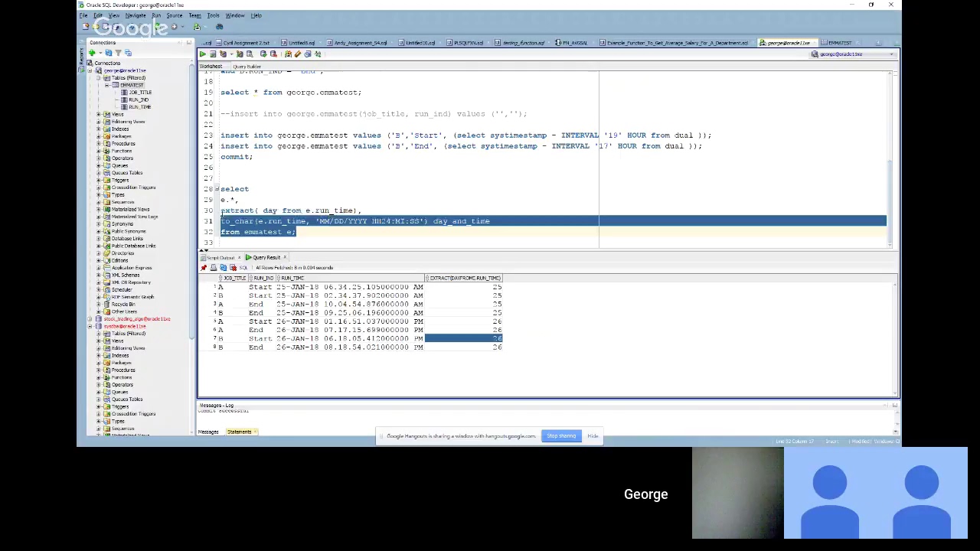Click the Run Script icon in worksheet toolbar
Viewport: 980px width, 551px height.
point(213,54)
